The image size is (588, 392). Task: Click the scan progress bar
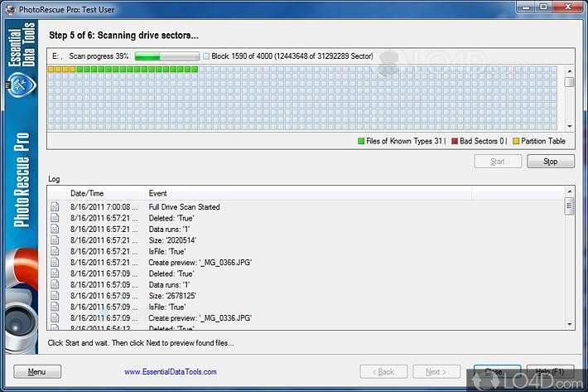166,56
